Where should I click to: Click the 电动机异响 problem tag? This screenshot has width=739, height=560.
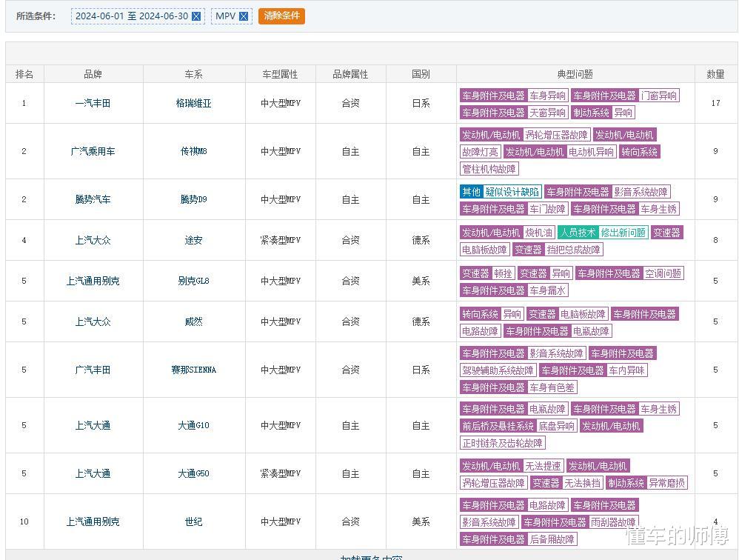(x=591, y=152)
